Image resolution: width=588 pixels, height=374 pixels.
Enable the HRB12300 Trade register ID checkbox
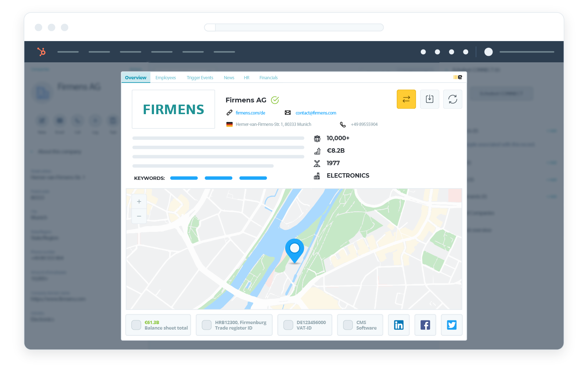tap(207, 325)
